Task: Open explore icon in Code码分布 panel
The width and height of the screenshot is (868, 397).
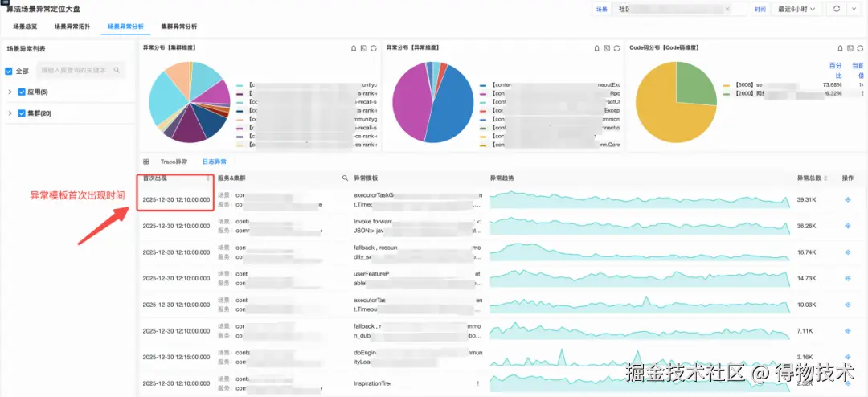Action: click(850, 48)
